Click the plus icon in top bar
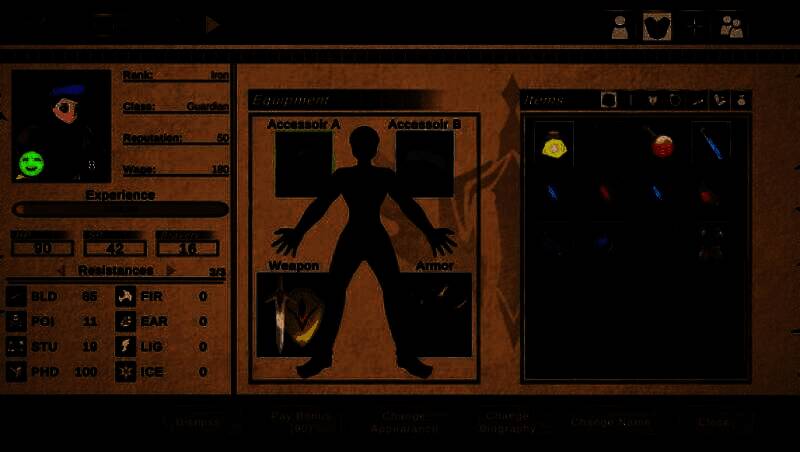The width and height of the screenshot is (800, 452). point(694,27)
